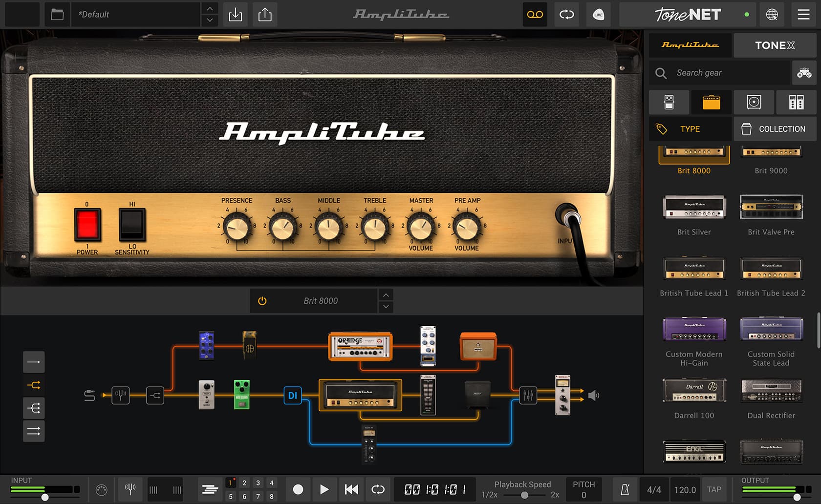Toggle power for the Brit 8000 amp slot

click(262, 301)
